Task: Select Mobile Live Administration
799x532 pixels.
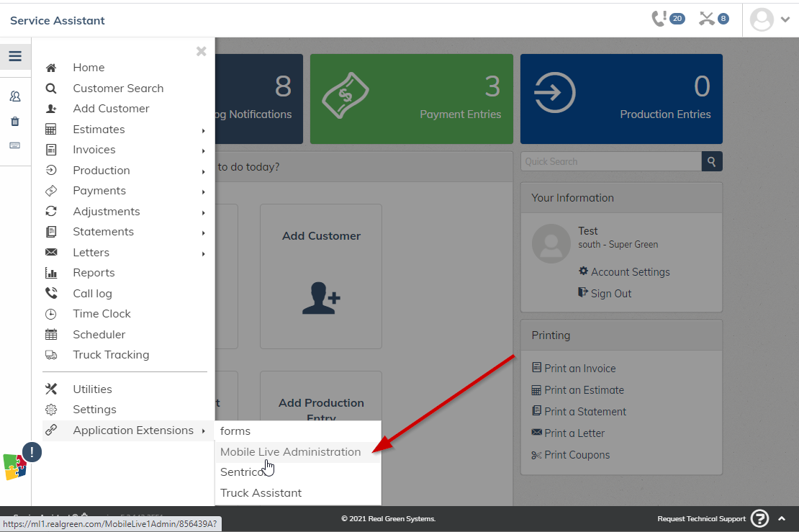Action: click(291, 452)
